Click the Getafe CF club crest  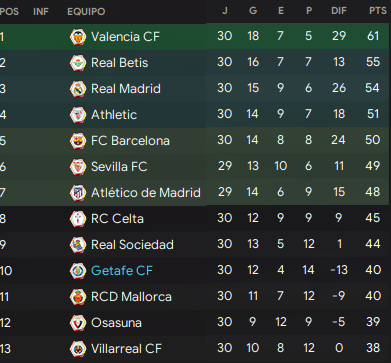78,271
